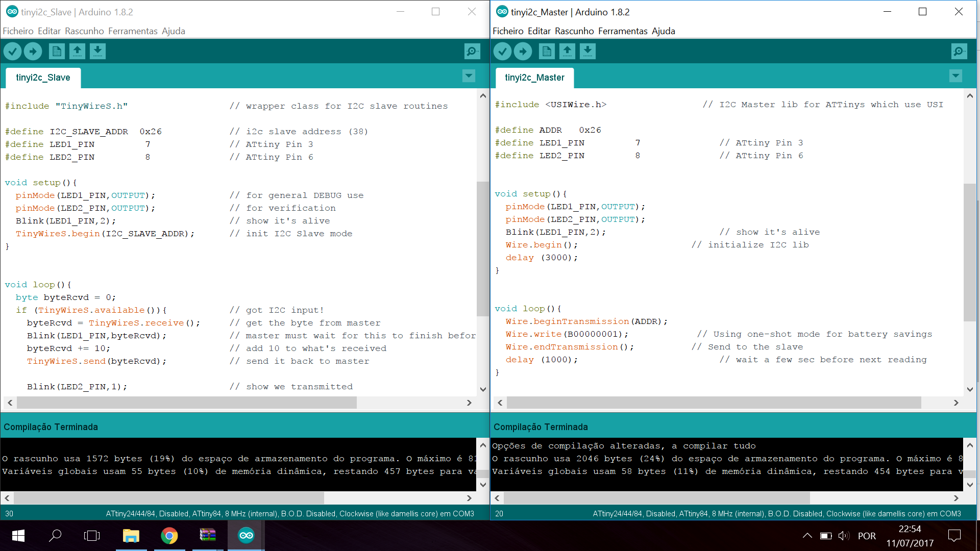The height and width of the screenshot is (551, 980).
Task: Click Upload arrow button in Slave window
Action: point(33,51)
